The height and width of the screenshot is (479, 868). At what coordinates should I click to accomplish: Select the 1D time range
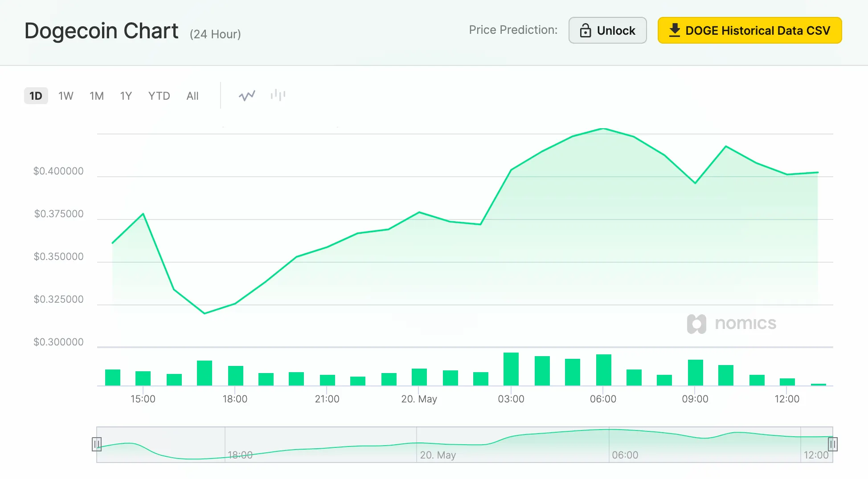[36, 96]
